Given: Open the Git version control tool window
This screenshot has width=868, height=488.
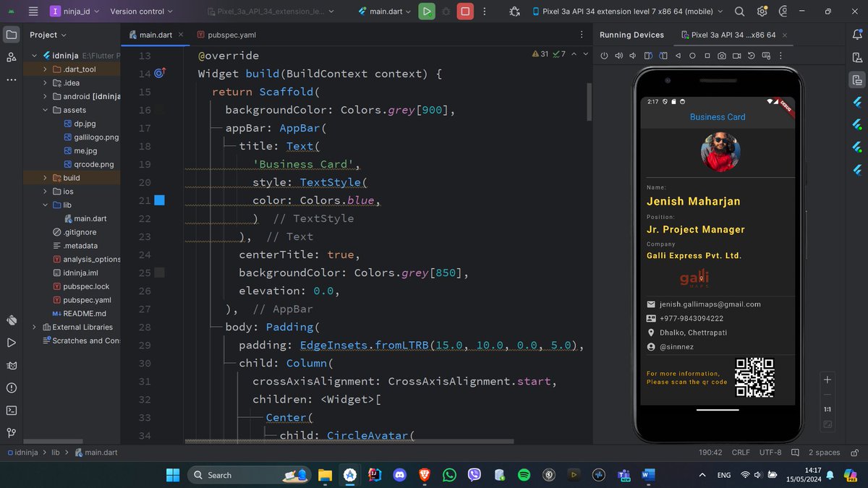Looking at the screenshot, I should [11, 433].
